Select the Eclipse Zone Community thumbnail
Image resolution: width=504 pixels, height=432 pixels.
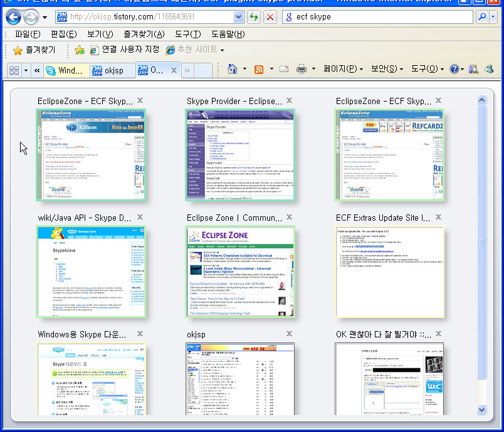[x=240, y=271]
